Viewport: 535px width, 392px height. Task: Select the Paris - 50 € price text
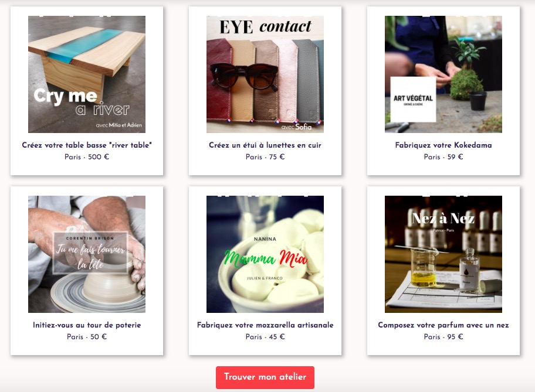click(x=87, y=337)
